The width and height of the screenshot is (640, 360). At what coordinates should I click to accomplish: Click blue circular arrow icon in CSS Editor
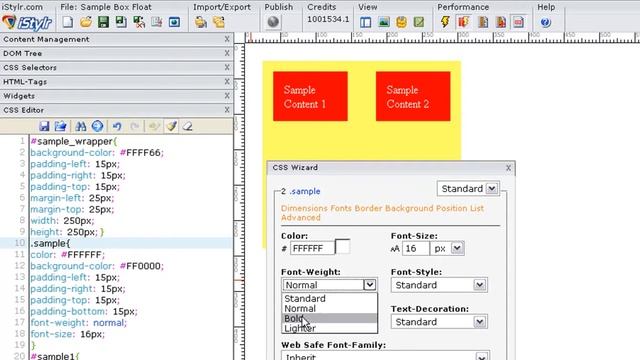click(97, 126)
